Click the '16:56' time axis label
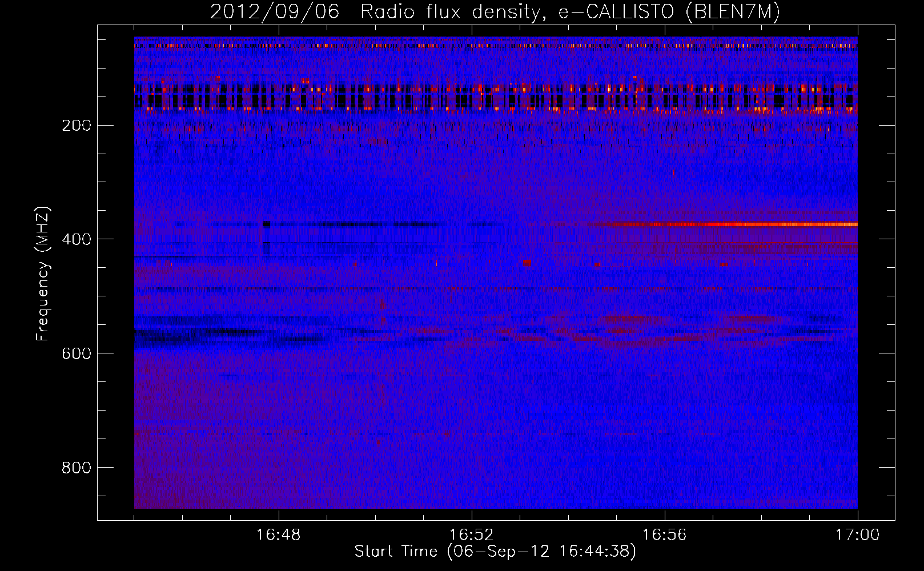924x571 pixels. point(665,535)
